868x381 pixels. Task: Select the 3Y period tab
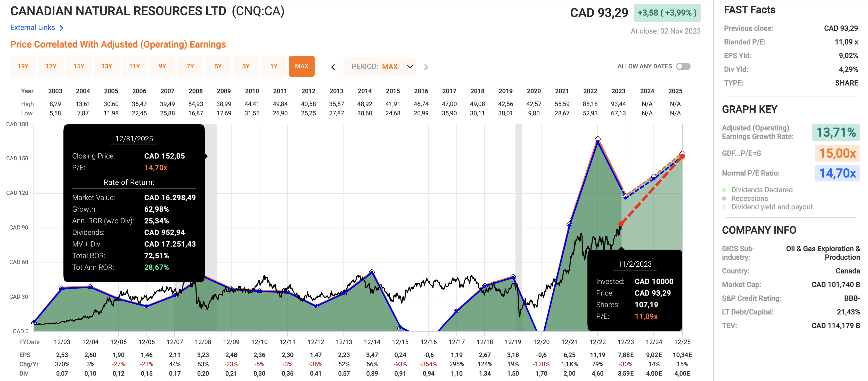[246, 66]
